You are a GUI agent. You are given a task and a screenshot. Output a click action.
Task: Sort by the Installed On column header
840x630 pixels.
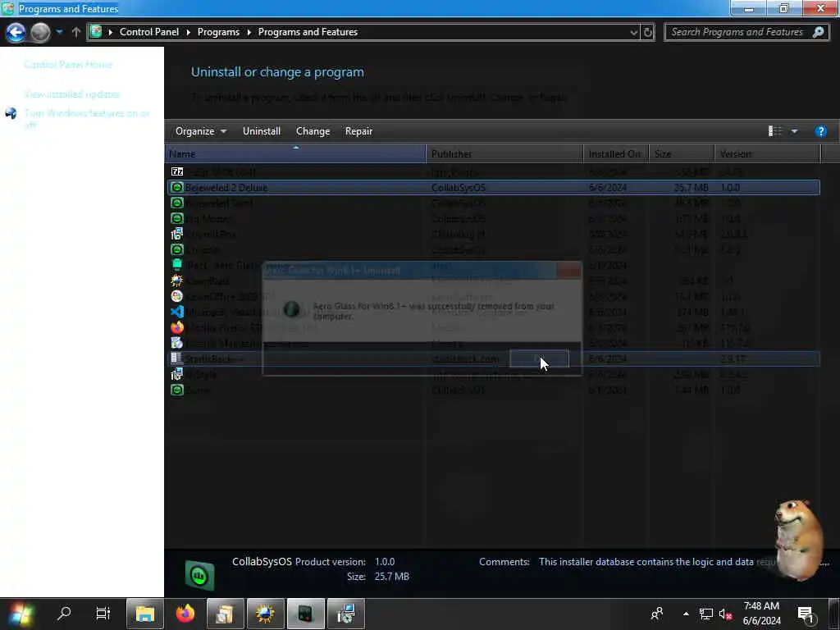point(616,153)
